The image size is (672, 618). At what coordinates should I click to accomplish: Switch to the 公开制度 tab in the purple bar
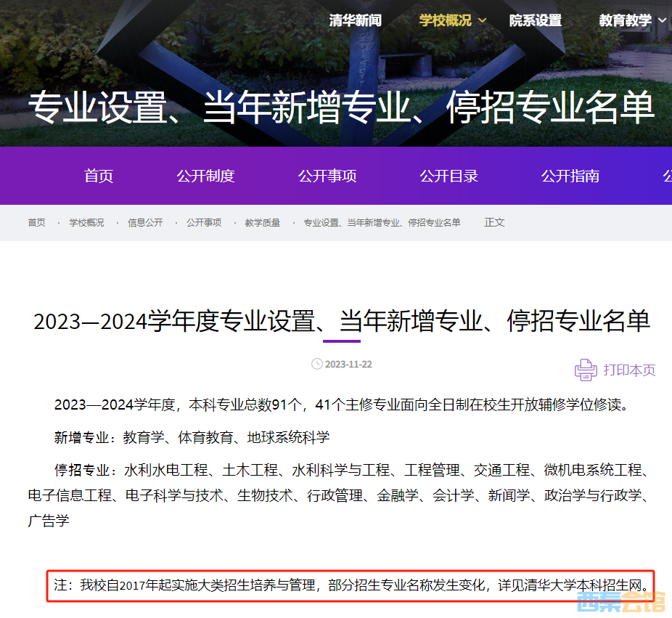pyautogui.click(x=205, y=176)
